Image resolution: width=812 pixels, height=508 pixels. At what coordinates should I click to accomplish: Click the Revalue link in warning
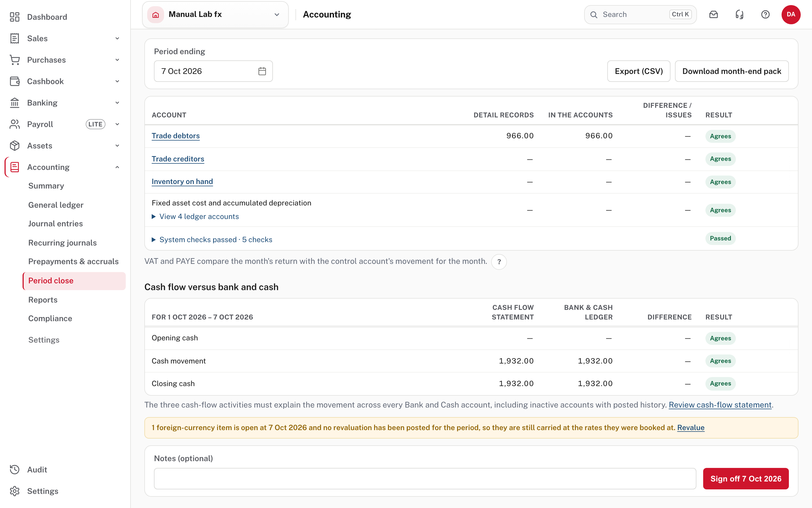(690, 428)
